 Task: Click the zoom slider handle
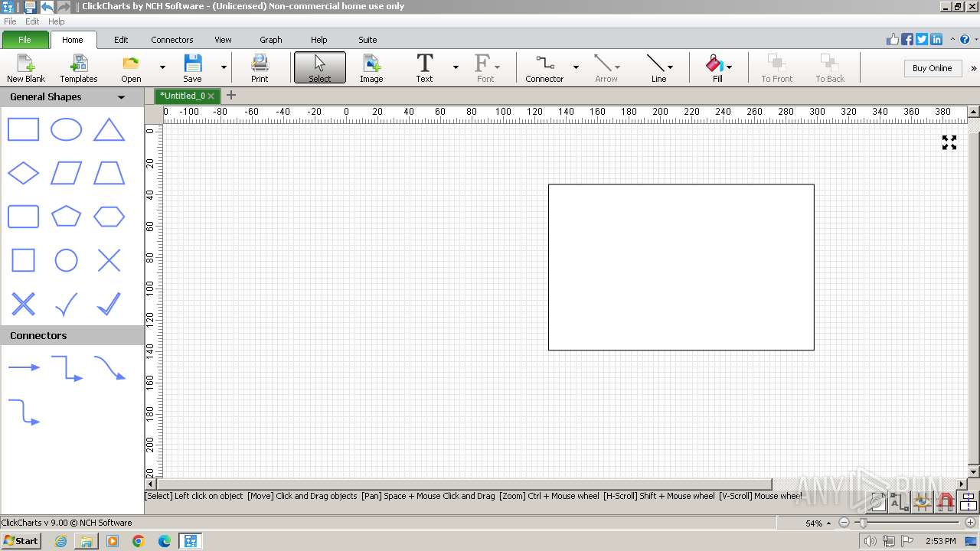[863, 523]
